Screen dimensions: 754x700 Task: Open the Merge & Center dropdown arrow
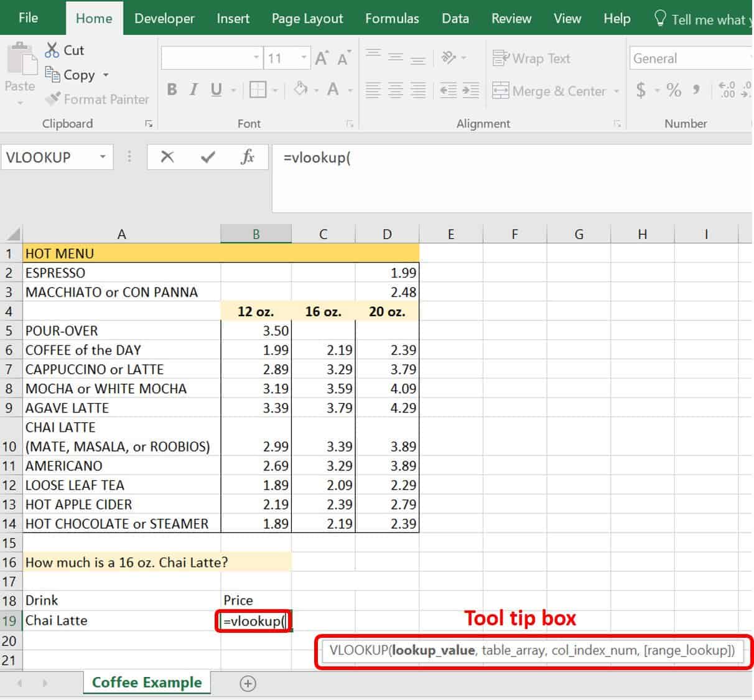click(x=617, y=91)
